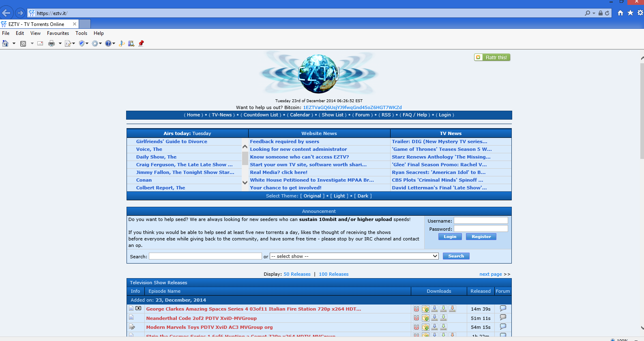Open the File menu
Screen dimensions: 644x341
(6, 33)
